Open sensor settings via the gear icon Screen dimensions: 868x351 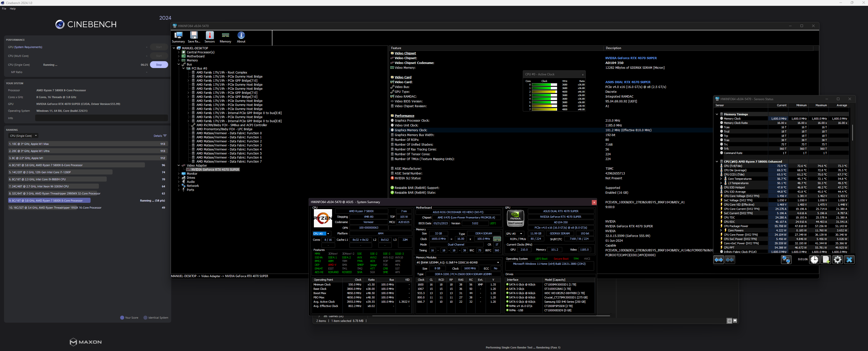[838, 259]
